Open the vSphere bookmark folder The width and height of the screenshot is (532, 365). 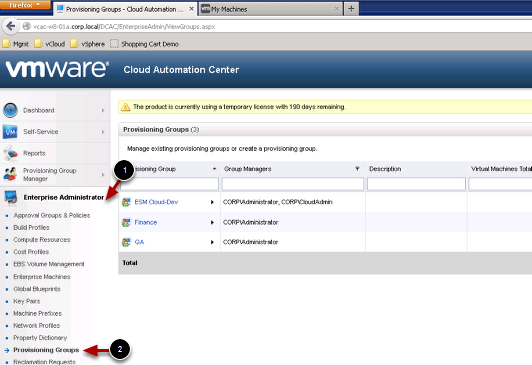tap(88, 44)
